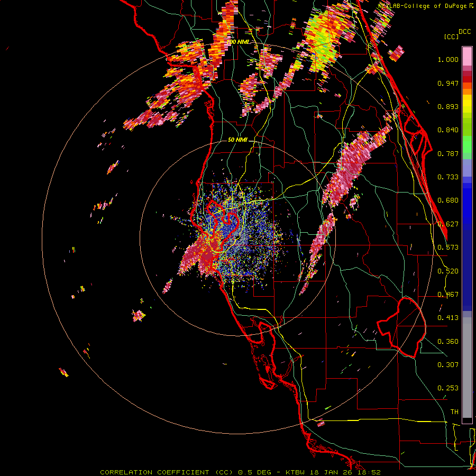Click the "0.680" legend value

448,200
